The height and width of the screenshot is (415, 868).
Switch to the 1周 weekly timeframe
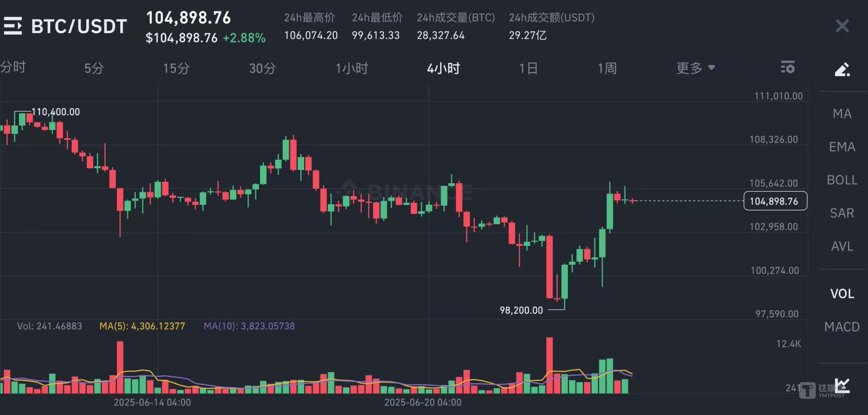click(x=607, y=68)
